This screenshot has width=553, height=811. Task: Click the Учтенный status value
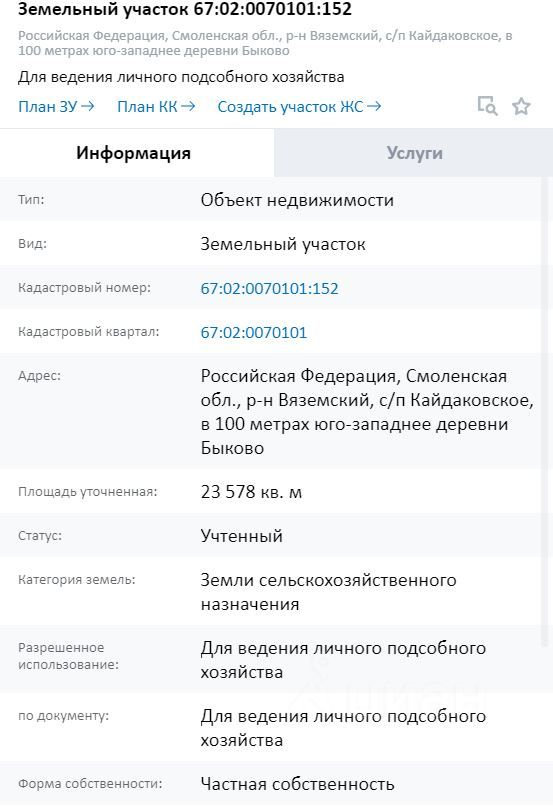coord(242,536)
